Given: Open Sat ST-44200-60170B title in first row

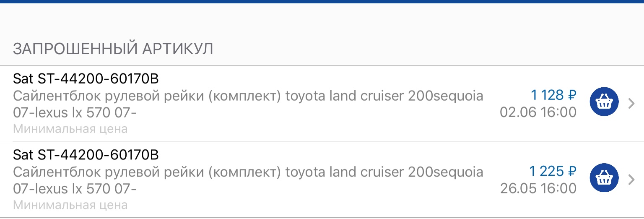Looking at the screenshot, I should coord(86,79).
